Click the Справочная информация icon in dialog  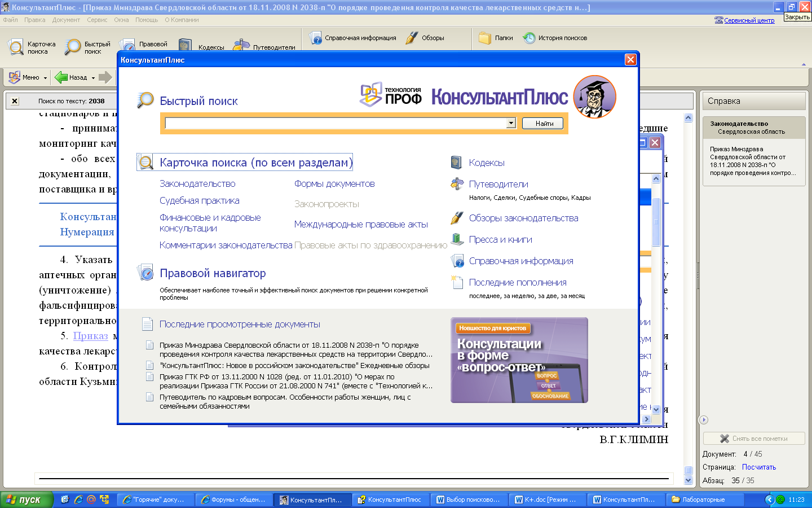click(457, 261)
